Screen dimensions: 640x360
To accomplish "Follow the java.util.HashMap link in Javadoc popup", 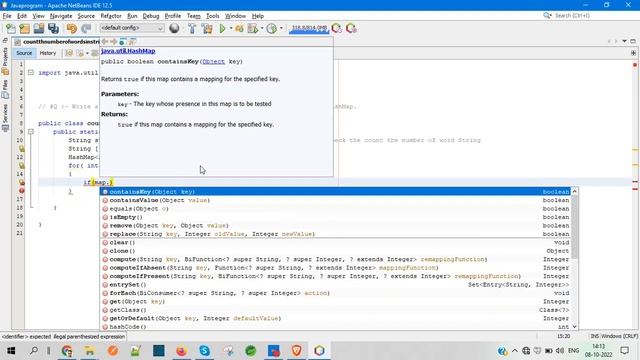I will (128, 51).
